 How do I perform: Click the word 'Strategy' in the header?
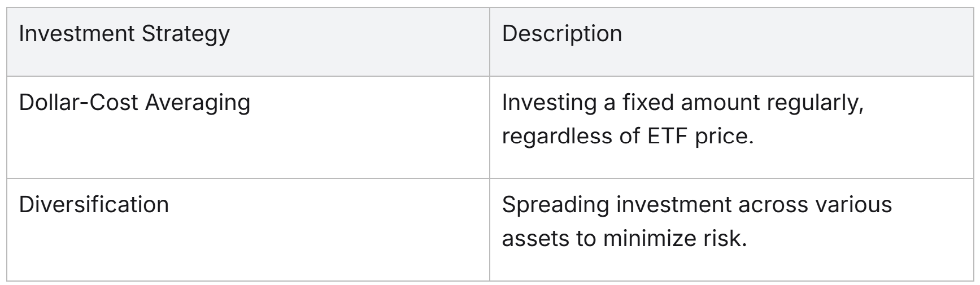point(185,34)
